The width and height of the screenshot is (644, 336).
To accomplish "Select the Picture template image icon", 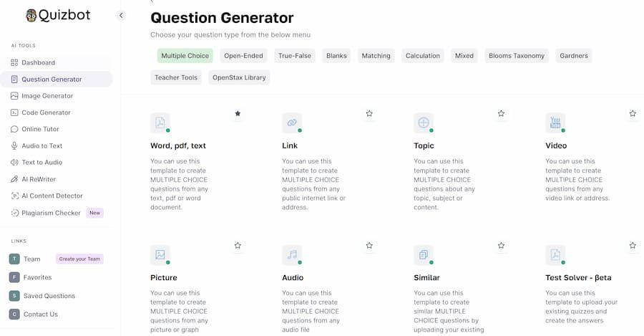I will (160, 254).
